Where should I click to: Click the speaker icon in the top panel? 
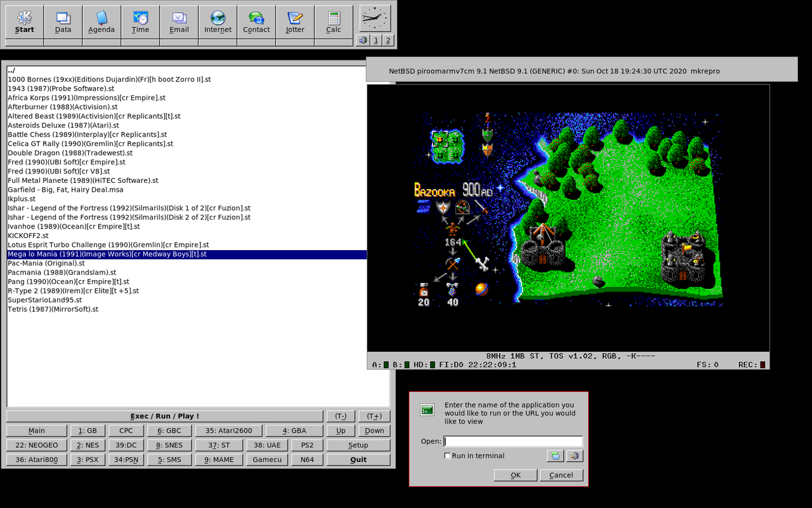pos(362,41)
